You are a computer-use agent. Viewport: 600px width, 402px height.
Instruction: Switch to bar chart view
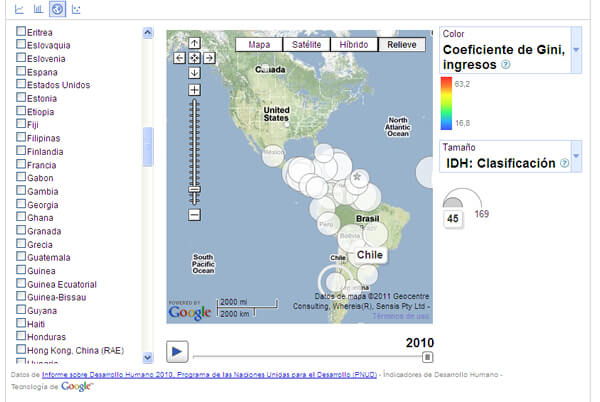pyautogui.click(x=38, y=10)
